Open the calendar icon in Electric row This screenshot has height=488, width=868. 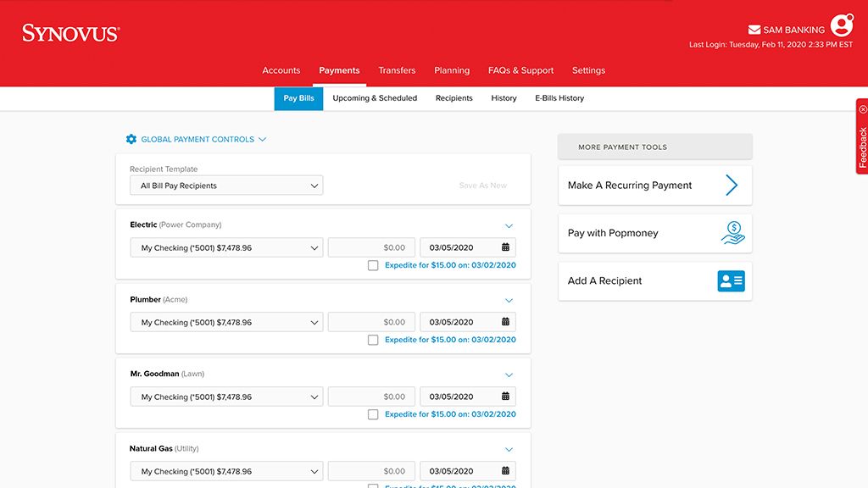[x=505, y=248]
